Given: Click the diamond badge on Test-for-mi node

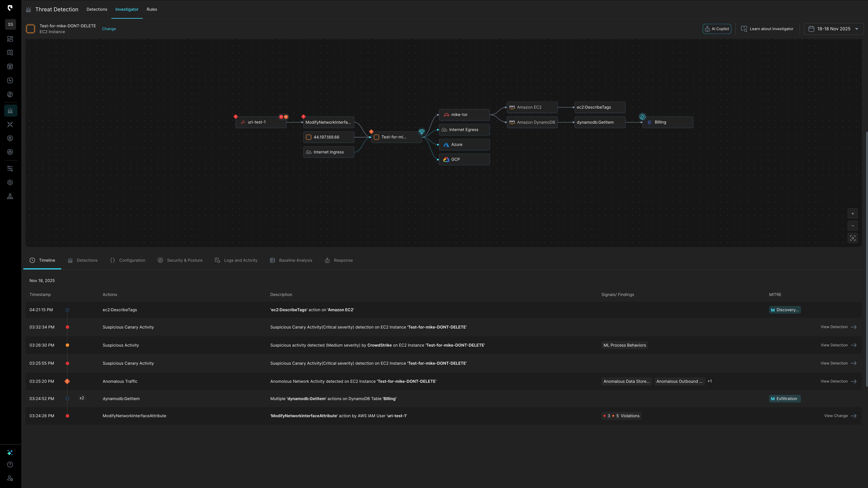Looking at the screenshot, I should pos(422,131).
